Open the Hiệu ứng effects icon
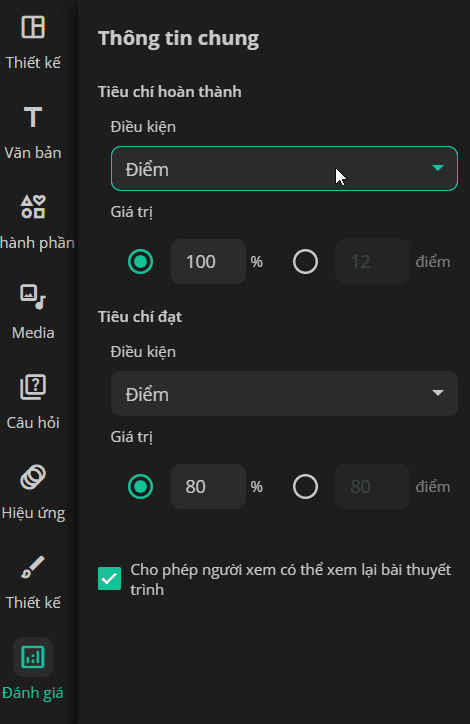The image size is (470, 724). 33,477
